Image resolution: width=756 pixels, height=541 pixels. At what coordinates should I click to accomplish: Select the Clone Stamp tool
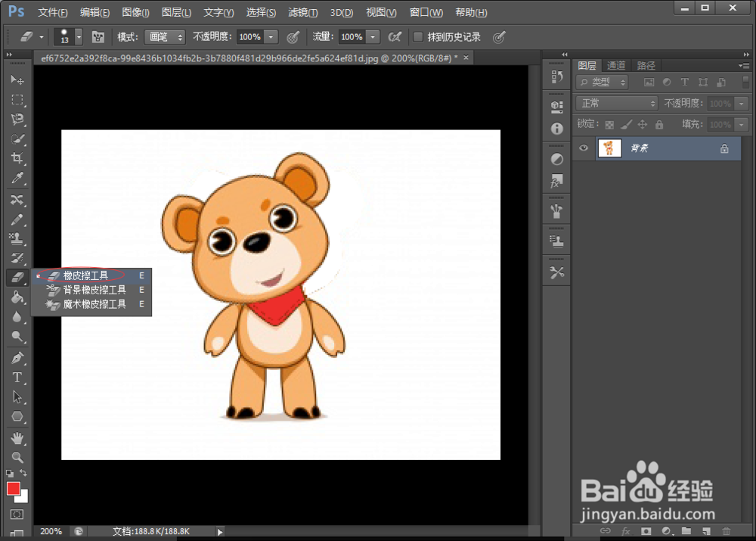(17, 239)
